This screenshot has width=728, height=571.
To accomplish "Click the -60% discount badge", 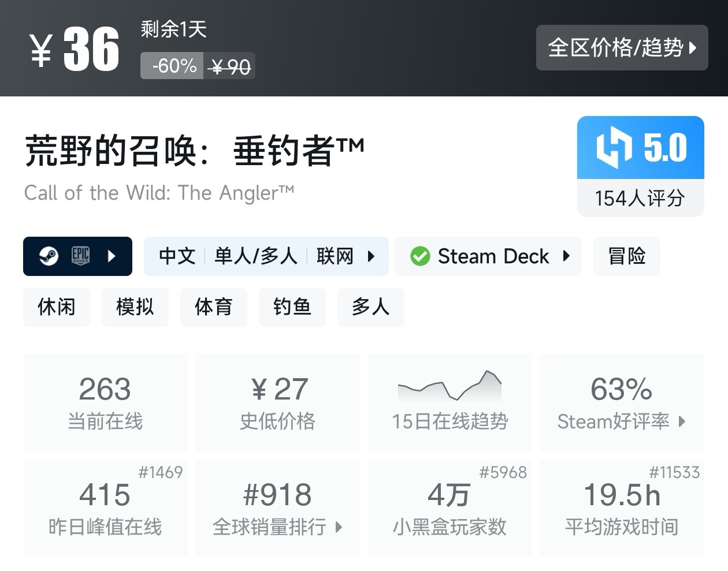I will click(173, 66).
